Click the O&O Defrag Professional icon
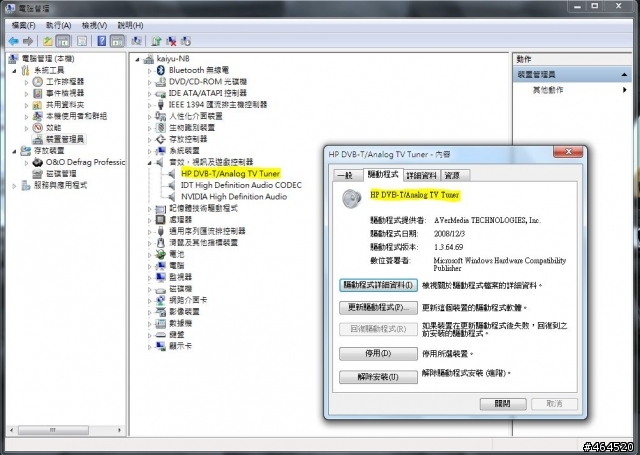Screen dimensions: 640x455 coord(38,162)
